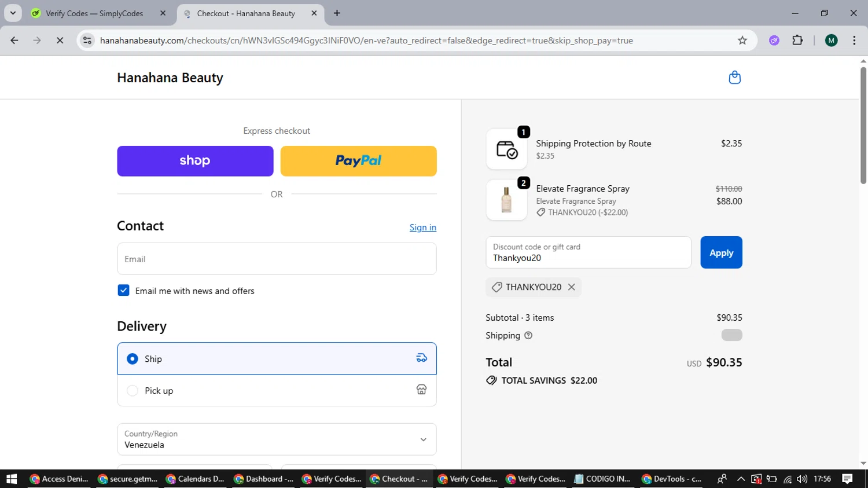Open DevTools taskbar window
This screenshot has width=868, height=488.
point(671,479)
